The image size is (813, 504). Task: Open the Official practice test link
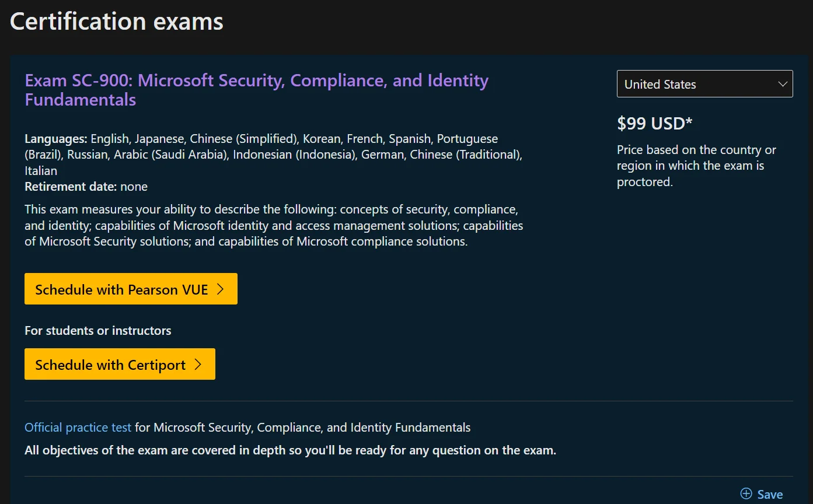click(78, 427)
